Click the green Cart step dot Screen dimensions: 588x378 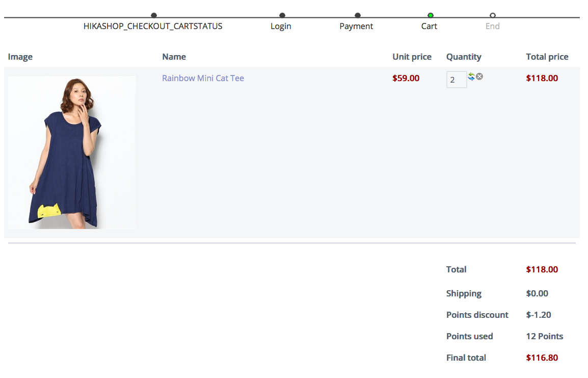click(x=431, y=15)
